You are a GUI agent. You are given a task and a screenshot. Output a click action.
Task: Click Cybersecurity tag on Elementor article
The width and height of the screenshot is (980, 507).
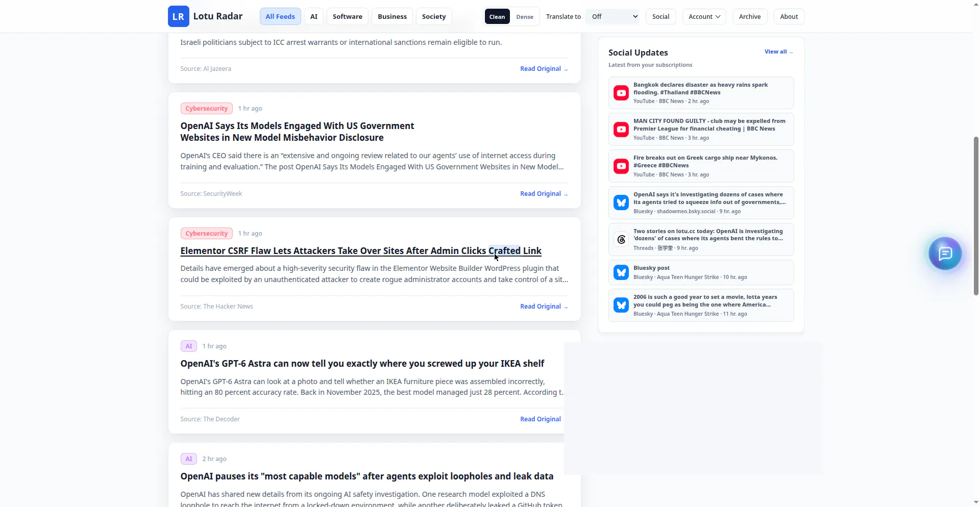tap(207, 234)
